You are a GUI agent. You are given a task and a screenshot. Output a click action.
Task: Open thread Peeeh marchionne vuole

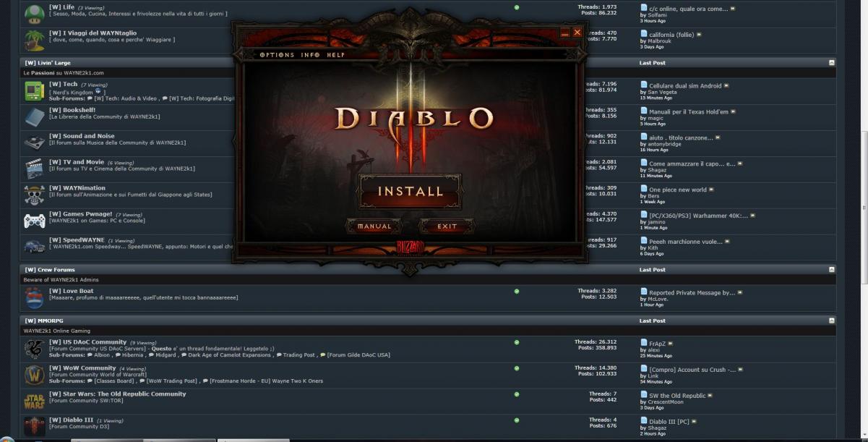click(685, 242)
